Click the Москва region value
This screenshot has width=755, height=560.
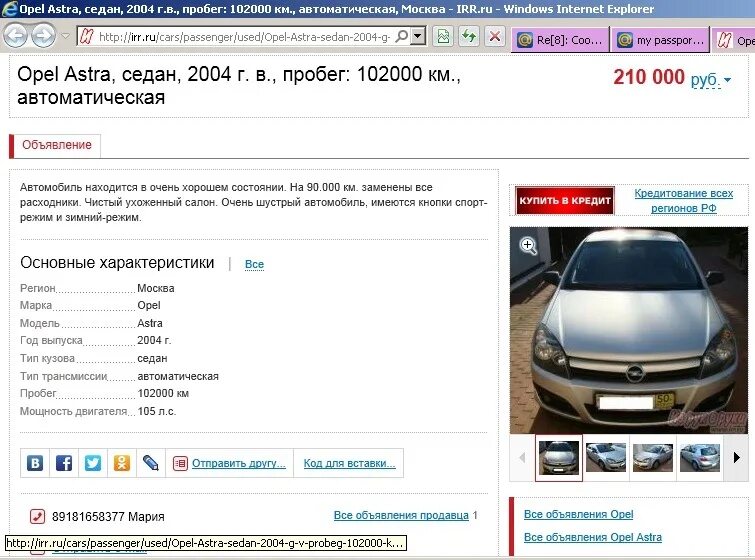point(156,288)
